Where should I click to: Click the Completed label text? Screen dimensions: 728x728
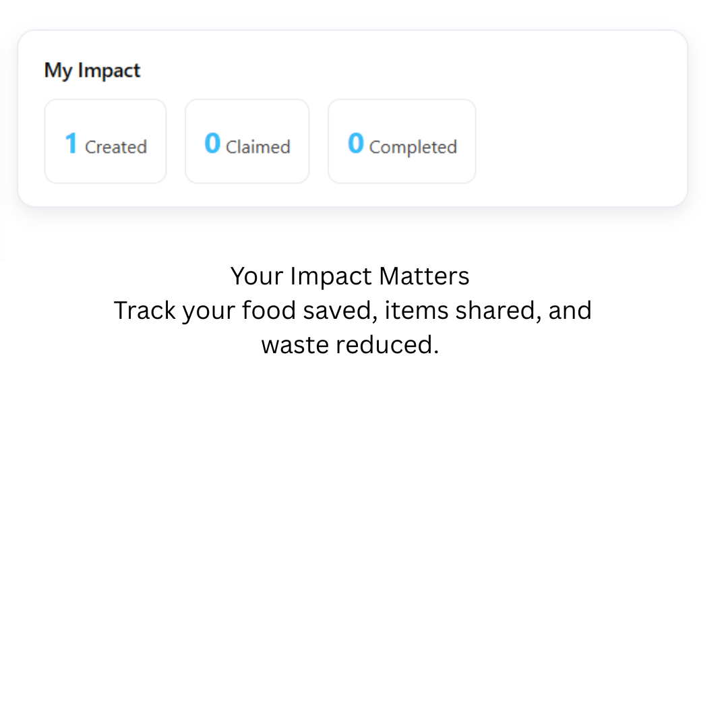pyautogui.click(x=413, y=147)
